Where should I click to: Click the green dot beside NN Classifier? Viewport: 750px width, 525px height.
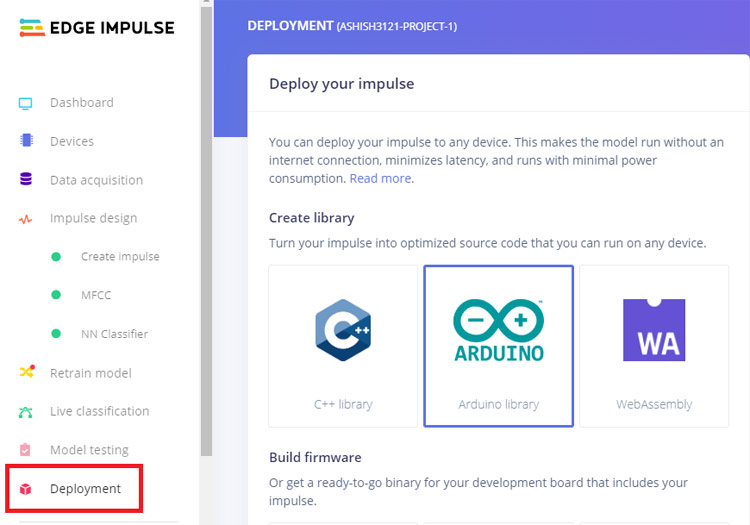pyautogui.click(x=56, y=333)
